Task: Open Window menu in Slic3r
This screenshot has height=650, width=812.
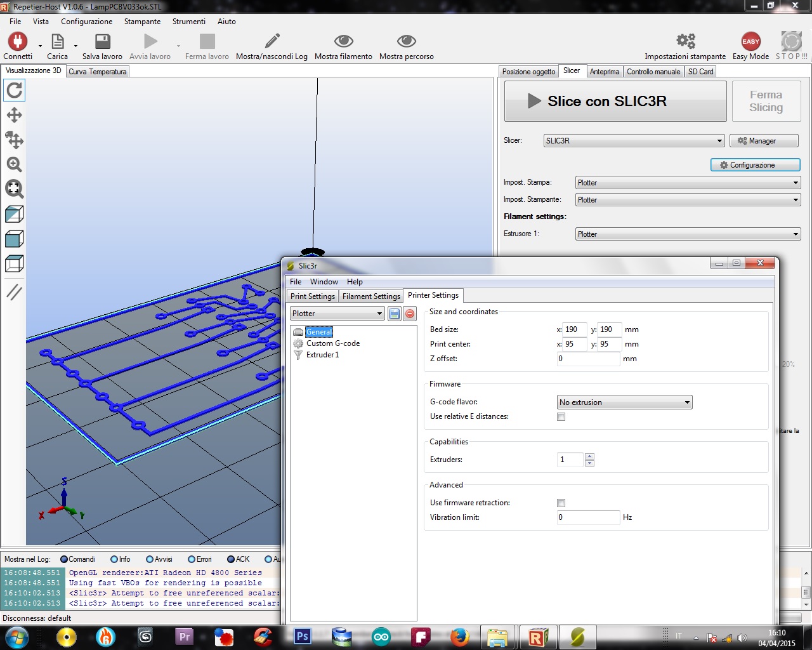Action: 324,282
